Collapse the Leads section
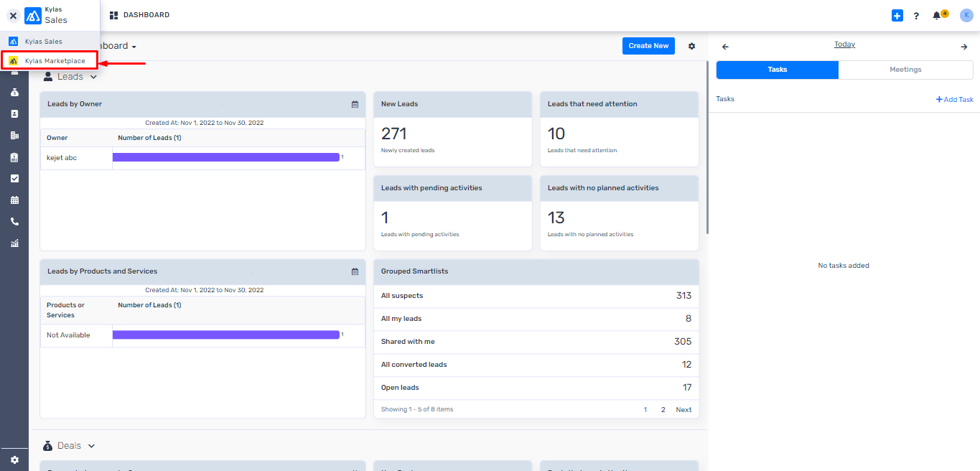 (x=93, y=77)
